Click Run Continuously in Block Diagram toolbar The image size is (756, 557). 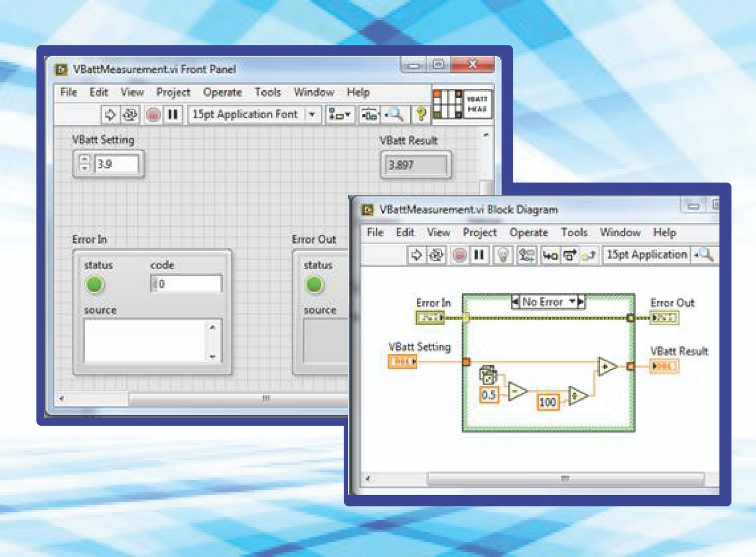pyautogui.click(x=436, y=255)
